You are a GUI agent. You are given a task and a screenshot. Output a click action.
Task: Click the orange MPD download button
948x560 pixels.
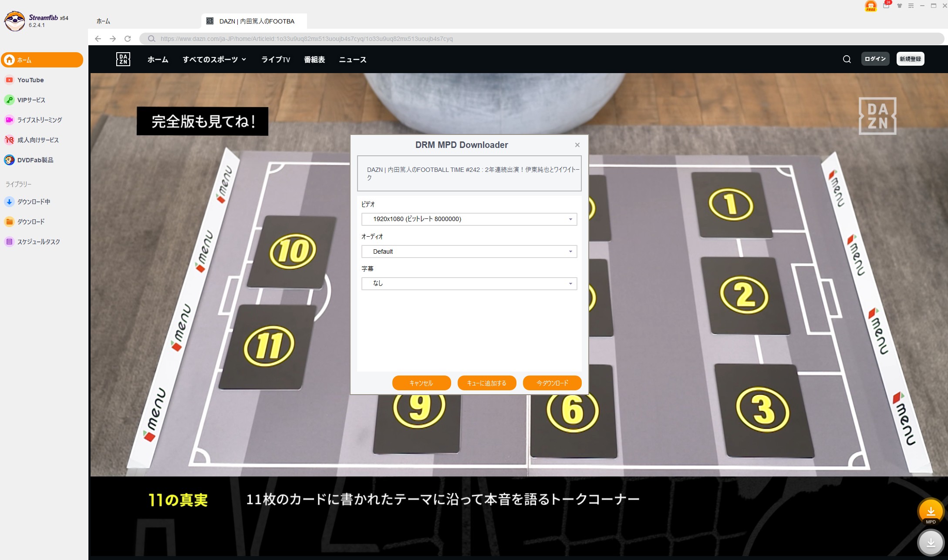tap(931, 512)
